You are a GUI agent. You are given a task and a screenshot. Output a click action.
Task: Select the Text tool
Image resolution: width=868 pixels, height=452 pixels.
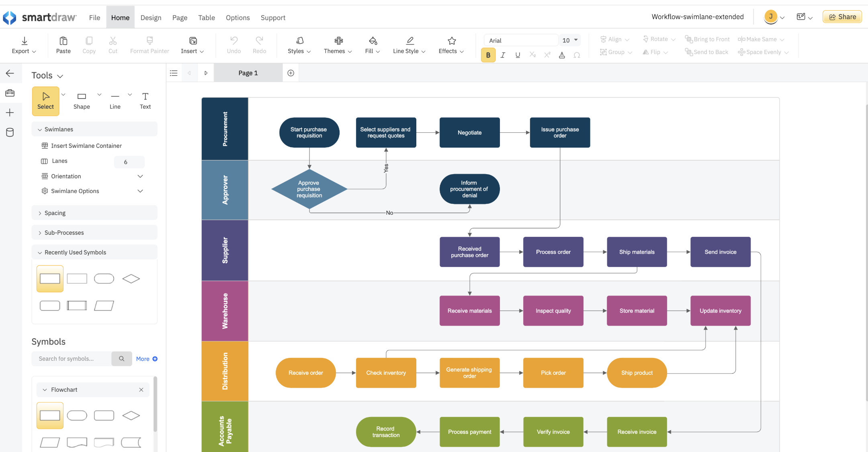point(145,100)
